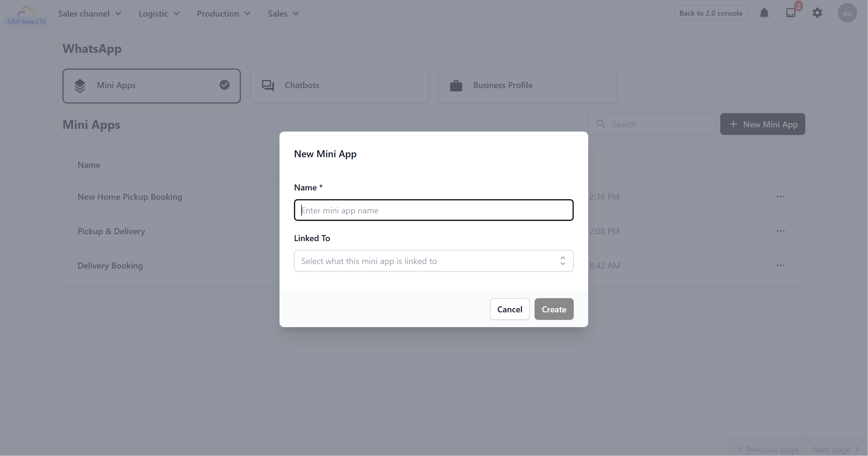Viewport: 868px width, 456px height.
Task: Focus the mini app Name input field
Action: [433, 210]
